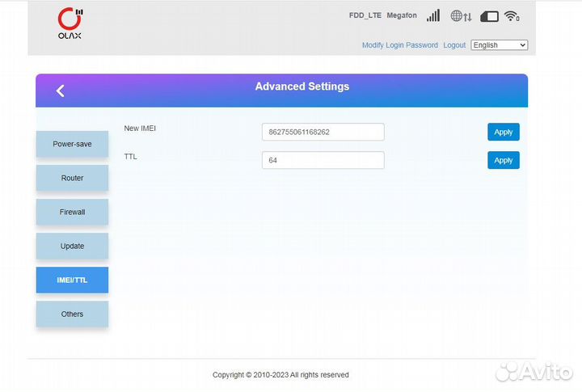This screenshot has width=582, height=392.
Task: Switch to the Router tab
Action: point(72,178)
